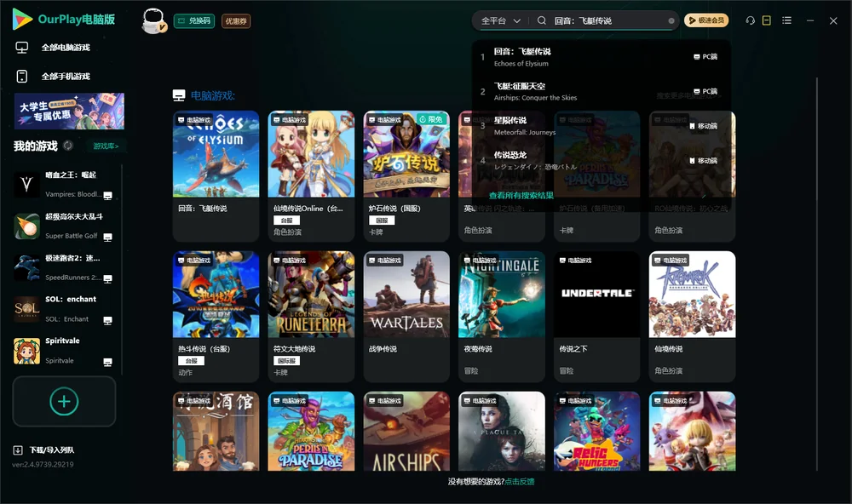This screenshot has width=852, height=504.
Task: Open 仙境传说 Ragnarok card
Action: pyautogui.click(x=692, y=317)
